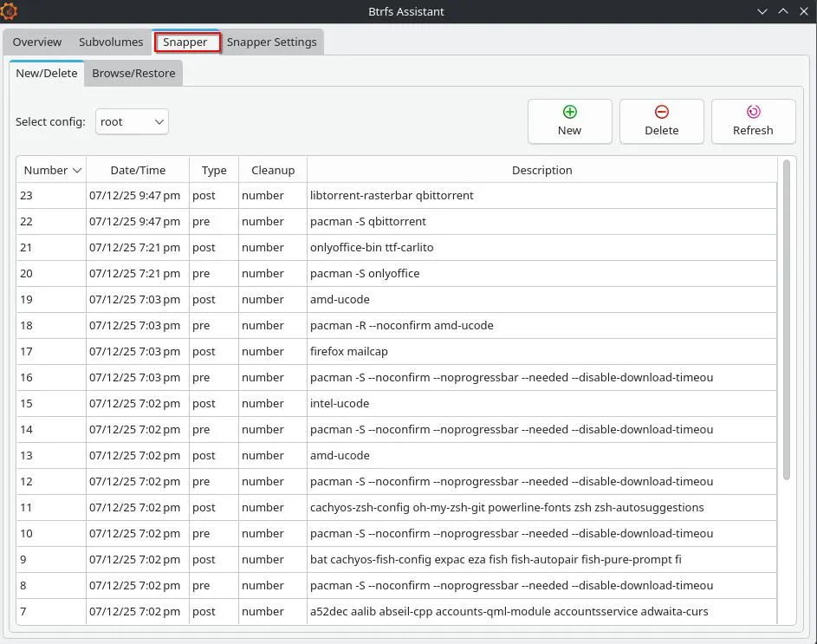Open the Select config root dropdown
Screen dimensions: 817x644
coord(132,121)
